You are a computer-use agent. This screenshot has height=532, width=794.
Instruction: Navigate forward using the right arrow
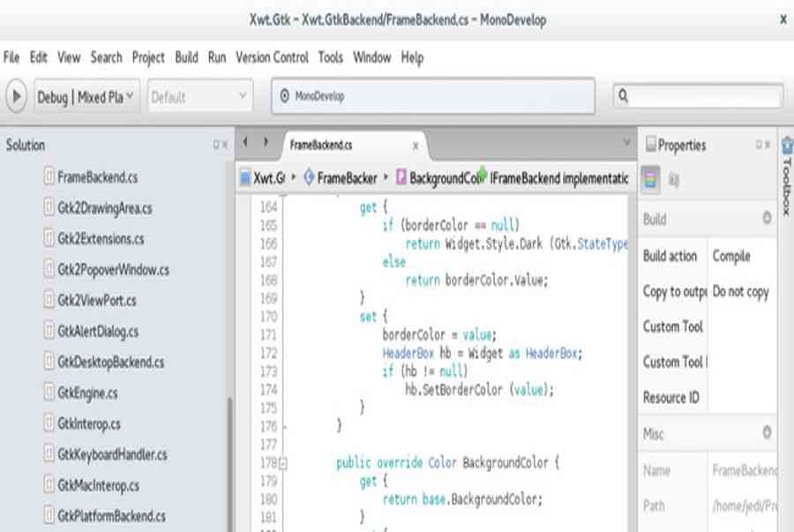click(266, 142)
